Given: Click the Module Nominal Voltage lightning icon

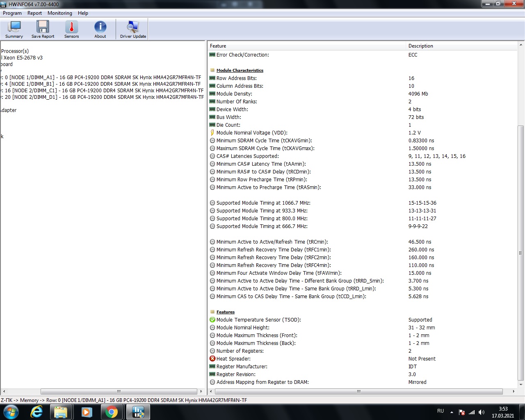Looking at the screenshot, I should point(212,133).
